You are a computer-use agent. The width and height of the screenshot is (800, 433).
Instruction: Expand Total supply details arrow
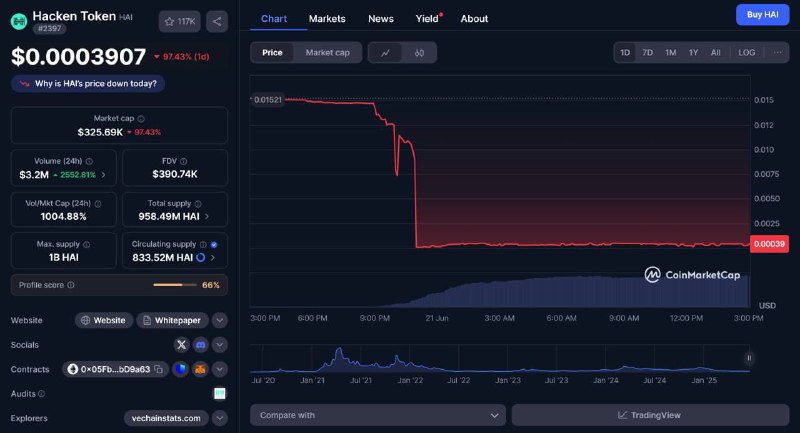[207, 216]
